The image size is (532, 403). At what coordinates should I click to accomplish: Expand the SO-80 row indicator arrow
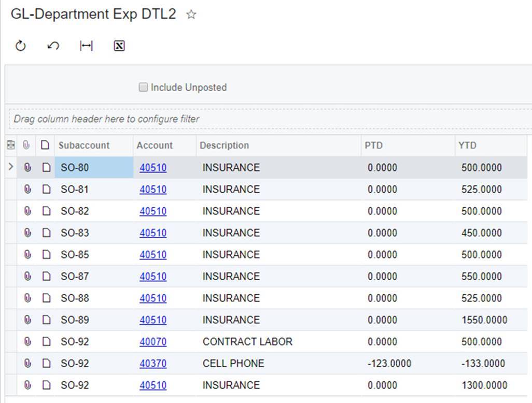tap(11, 166)
